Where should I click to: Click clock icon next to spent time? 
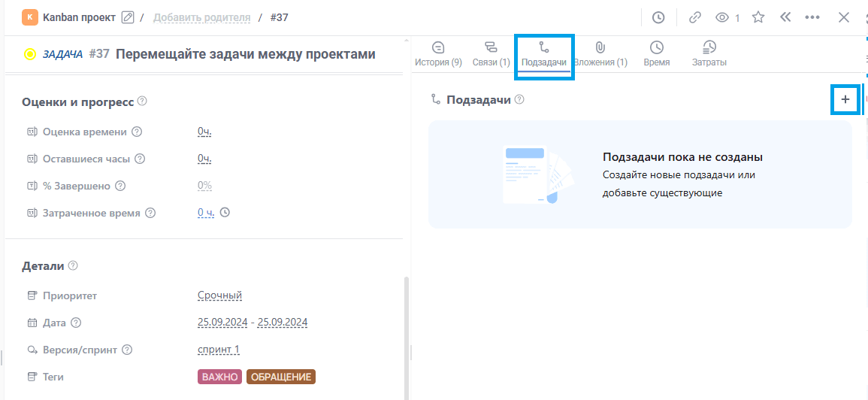[x=225, y=211]
